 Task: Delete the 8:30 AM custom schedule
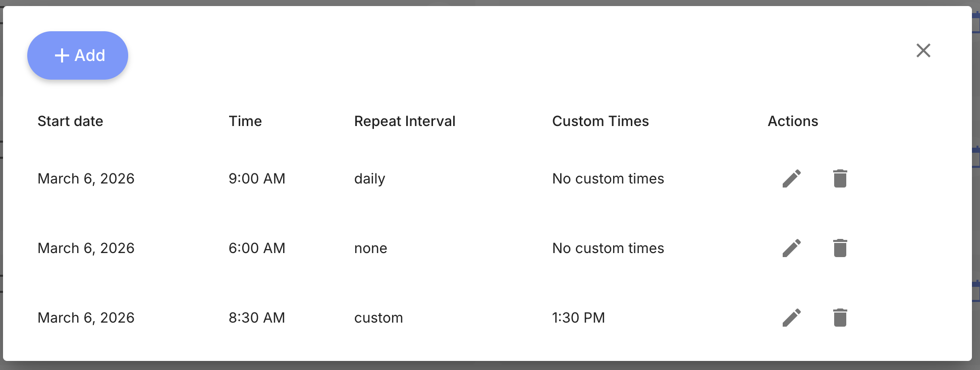(x=840, y=318)
